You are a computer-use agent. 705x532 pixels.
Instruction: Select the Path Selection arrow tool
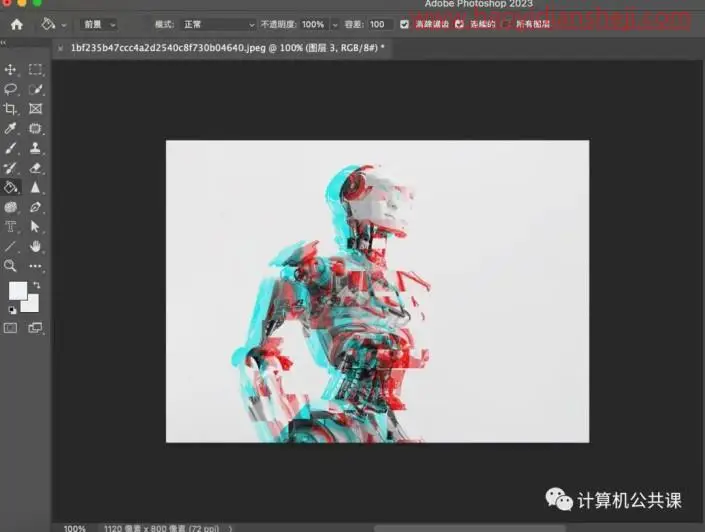(35, 227)
